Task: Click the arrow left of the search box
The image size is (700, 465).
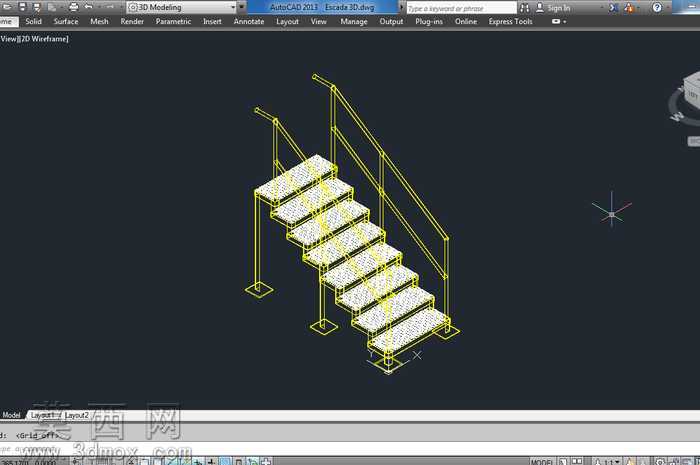Action: 402,8
